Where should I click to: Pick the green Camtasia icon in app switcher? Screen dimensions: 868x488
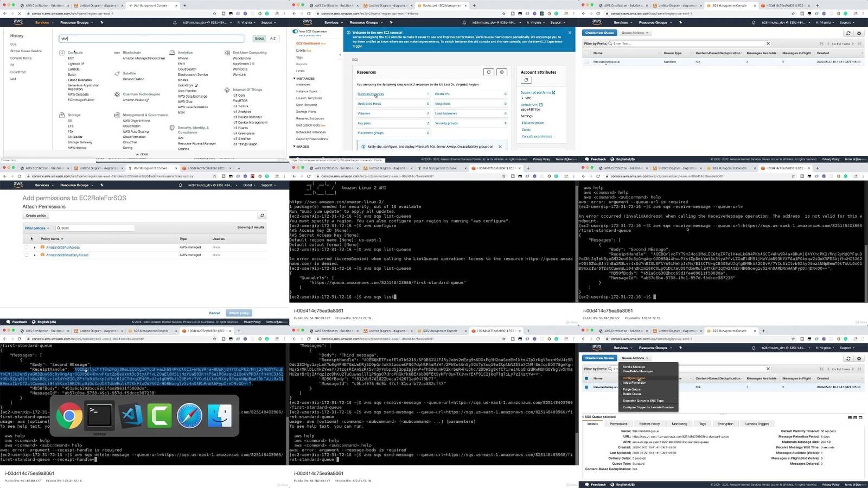[x=159, y=416]
